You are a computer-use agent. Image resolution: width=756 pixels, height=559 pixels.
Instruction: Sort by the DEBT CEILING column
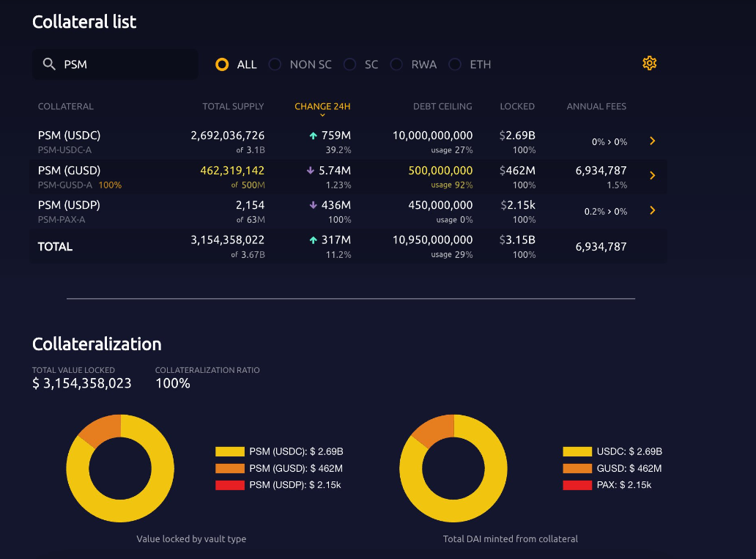tap(442, 106)
